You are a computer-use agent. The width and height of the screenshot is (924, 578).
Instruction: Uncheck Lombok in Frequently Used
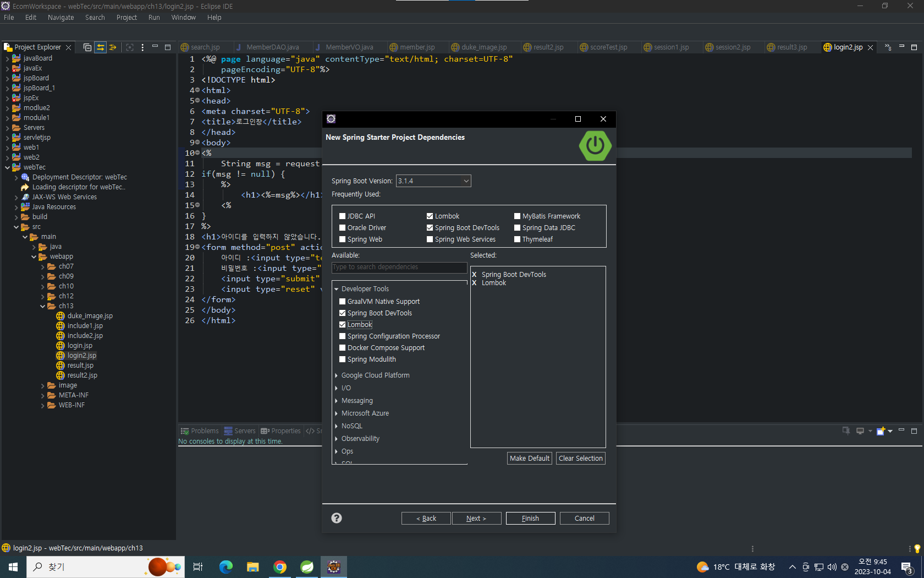430,216
